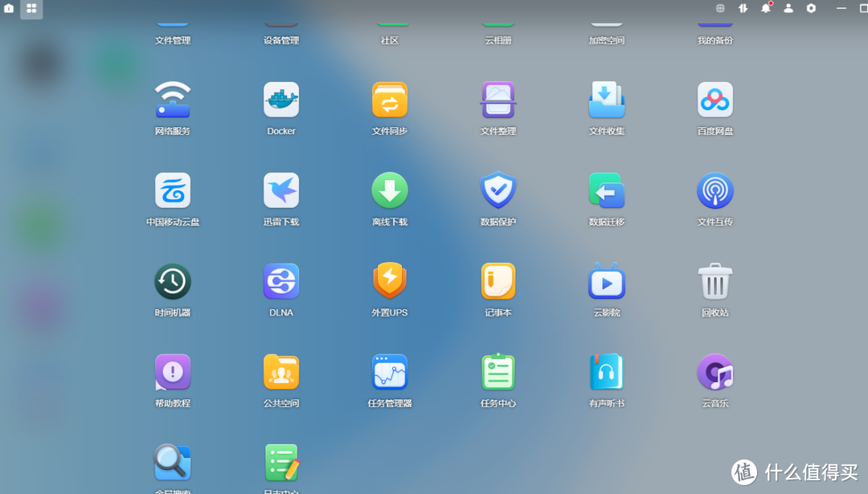The image size is (868, 494).
Task: Launch 迅雷下载 Xunlei download app
Action: click(281, 191)
